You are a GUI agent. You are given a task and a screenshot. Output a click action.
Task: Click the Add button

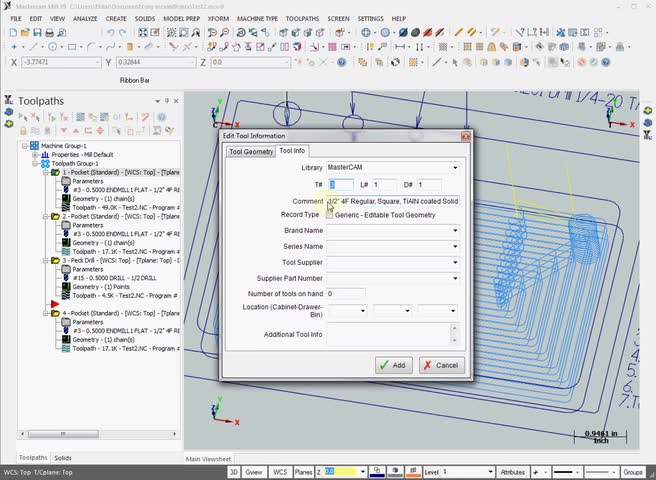coord(393,365)
